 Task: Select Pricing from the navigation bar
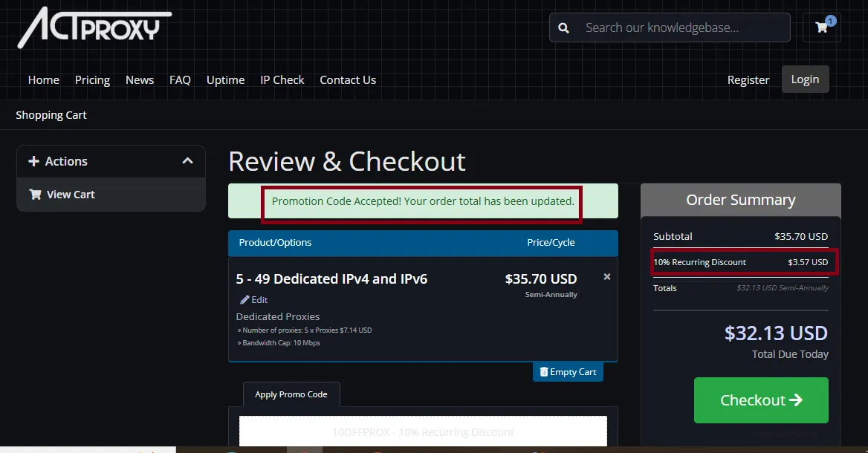tap(92, 79)
